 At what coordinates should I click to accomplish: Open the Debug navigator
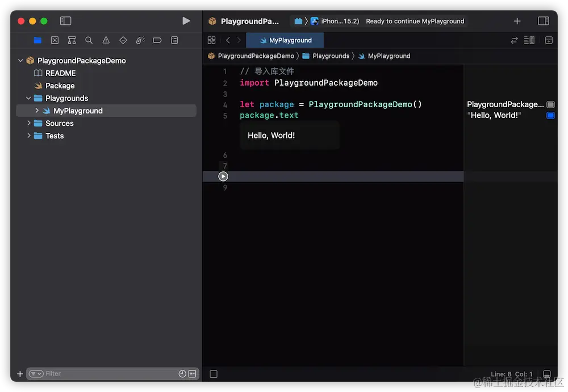pyautogui.click(x=140, y=40)
